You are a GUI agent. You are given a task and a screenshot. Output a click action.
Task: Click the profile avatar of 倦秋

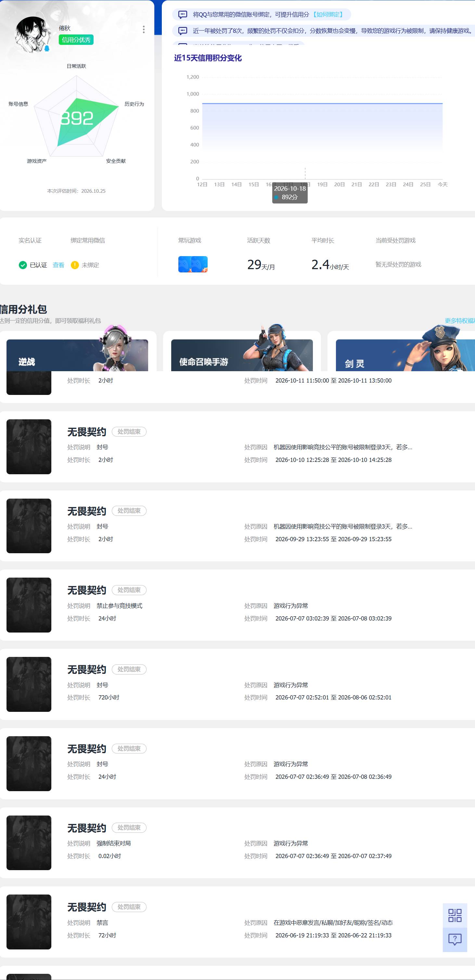[33, 35]
